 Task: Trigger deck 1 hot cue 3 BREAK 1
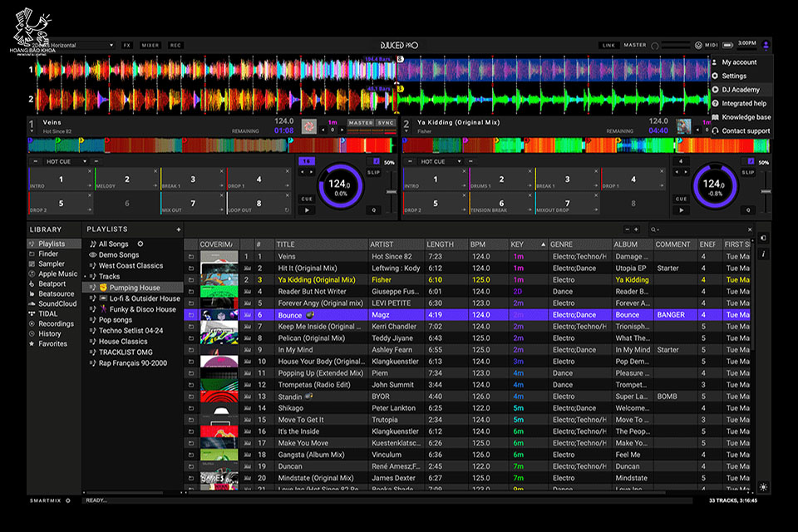(193, 180)
